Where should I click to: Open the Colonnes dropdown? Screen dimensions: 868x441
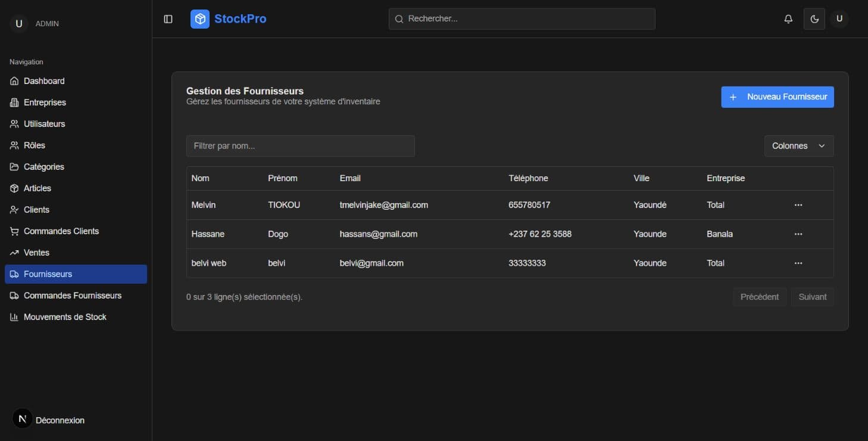click(x=799, y=146)
